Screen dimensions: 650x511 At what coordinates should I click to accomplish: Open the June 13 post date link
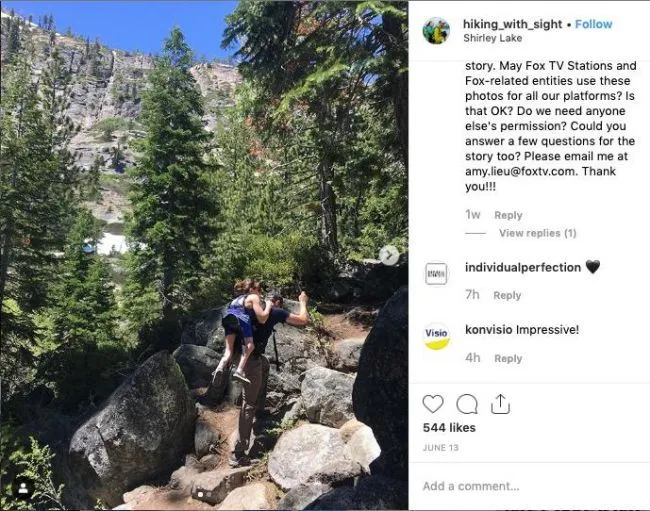click(440, 448)
